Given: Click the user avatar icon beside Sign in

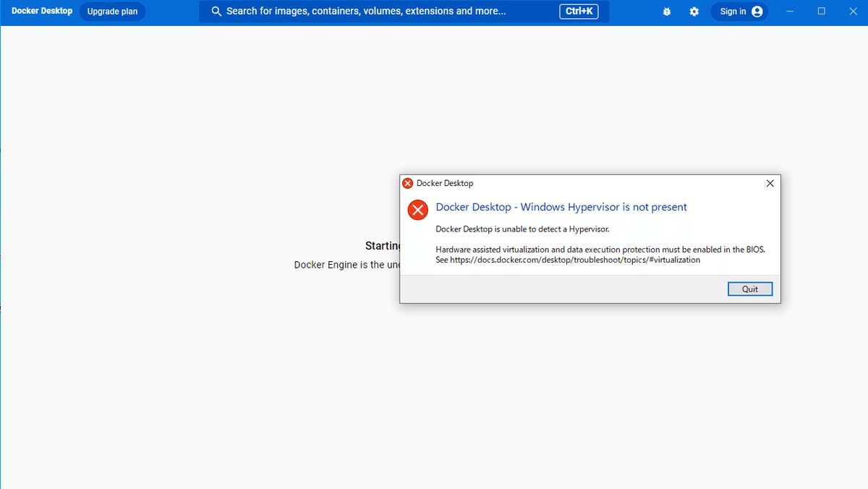Looking at the screenshot, I should pos(757,12).
